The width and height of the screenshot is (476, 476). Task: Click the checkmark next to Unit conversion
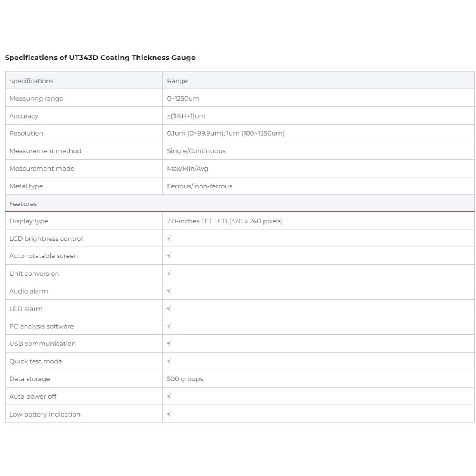[x=169, y=273]
